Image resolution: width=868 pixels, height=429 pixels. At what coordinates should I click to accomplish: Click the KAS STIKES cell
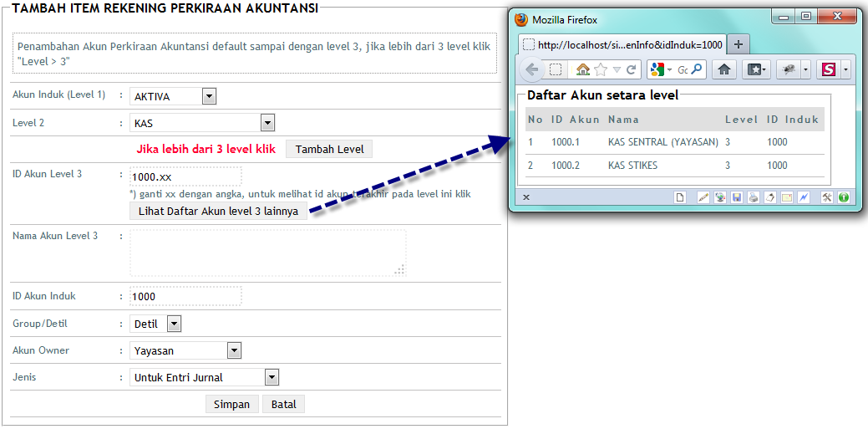[632, 166]
